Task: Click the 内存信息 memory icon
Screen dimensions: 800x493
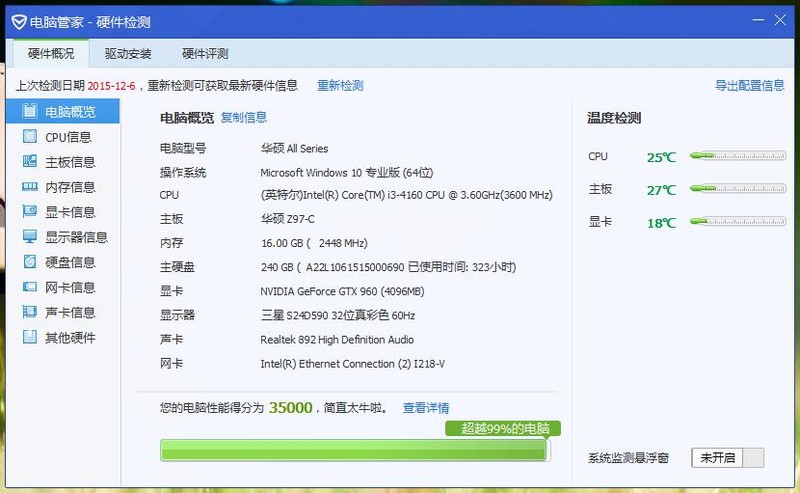Action: (30, 186)
